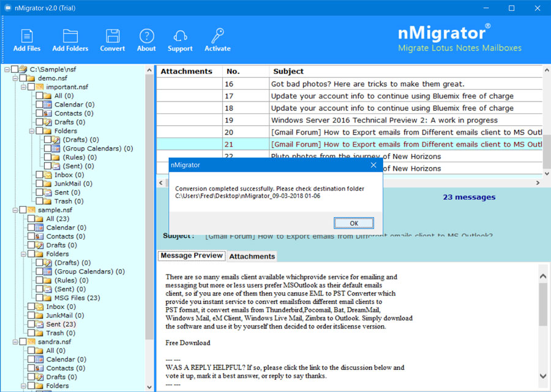Switch to the Attachments tab
This screenshot has height=392, width=551.
[252, 256]
